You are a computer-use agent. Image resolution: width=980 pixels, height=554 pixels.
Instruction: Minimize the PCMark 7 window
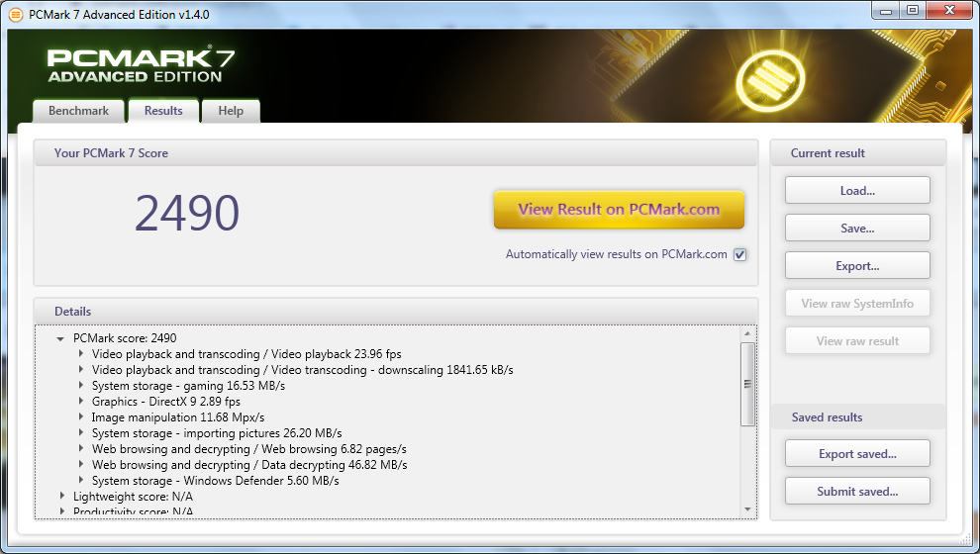886,10
